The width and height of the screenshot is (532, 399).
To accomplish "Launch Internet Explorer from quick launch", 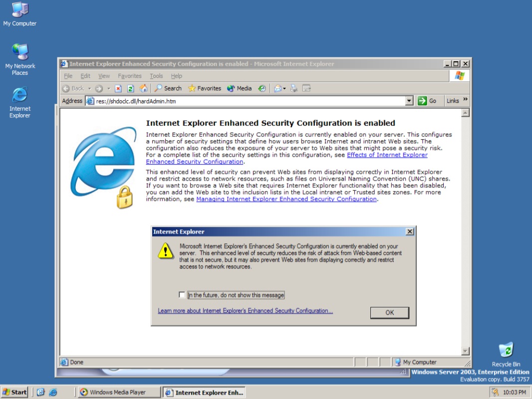I will click(53, 392).
